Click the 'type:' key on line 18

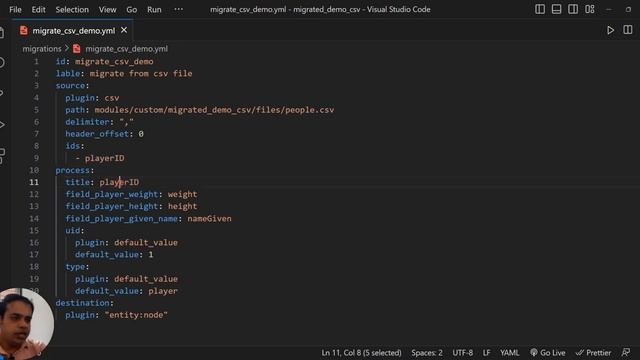pyautogui.click(x=77, y=267)
